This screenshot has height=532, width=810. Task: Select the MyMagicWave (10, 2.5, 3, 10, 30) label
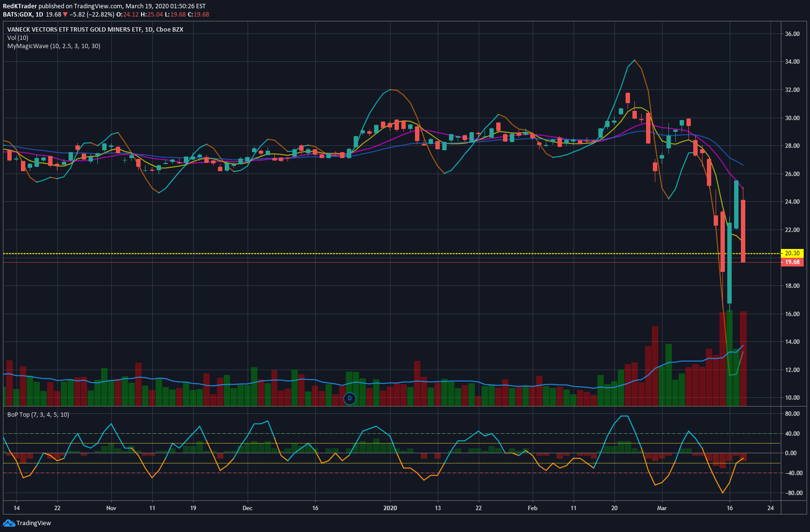coord(54,46)
